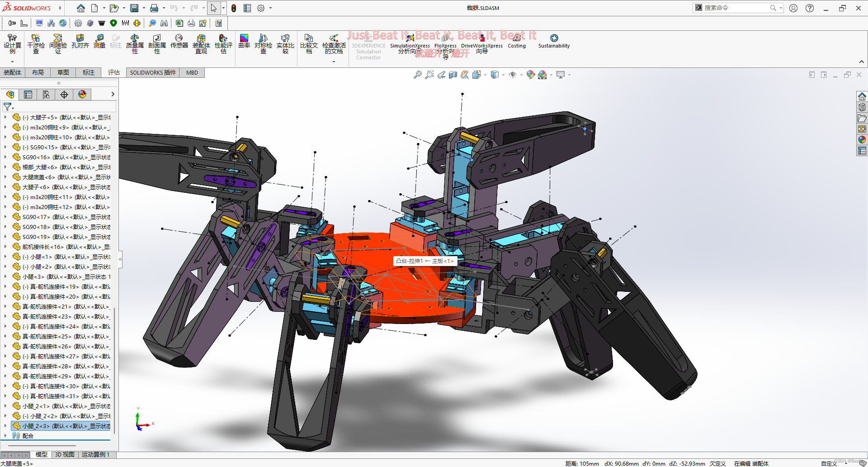Screen dimensions: 868x467
Task: Click the Body Compare (实体比较) button
Action: point(285,44)
